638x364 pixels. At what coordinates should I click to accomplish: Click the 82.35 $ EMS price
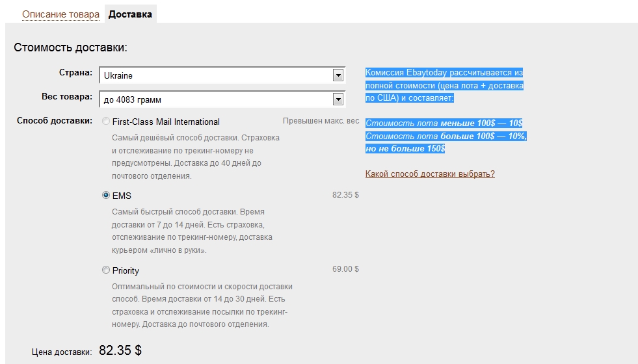[x=345, y=195]
